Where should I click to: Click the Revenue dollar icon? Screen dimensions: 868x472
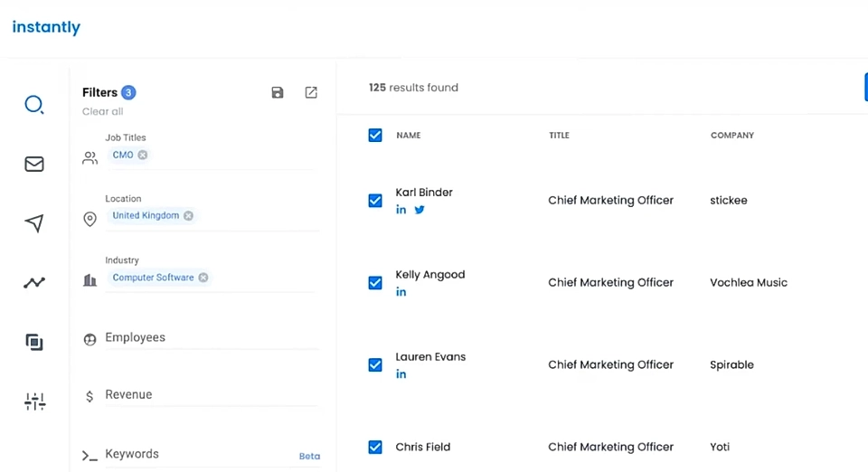pyautogui.click(x=90, y=396)
